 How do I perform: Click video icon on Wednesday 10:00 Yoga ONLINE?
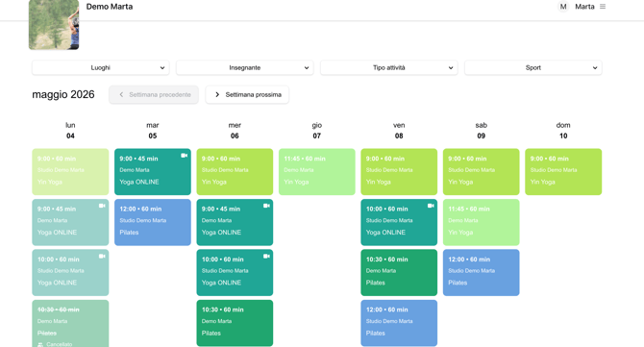pos(266,257)
